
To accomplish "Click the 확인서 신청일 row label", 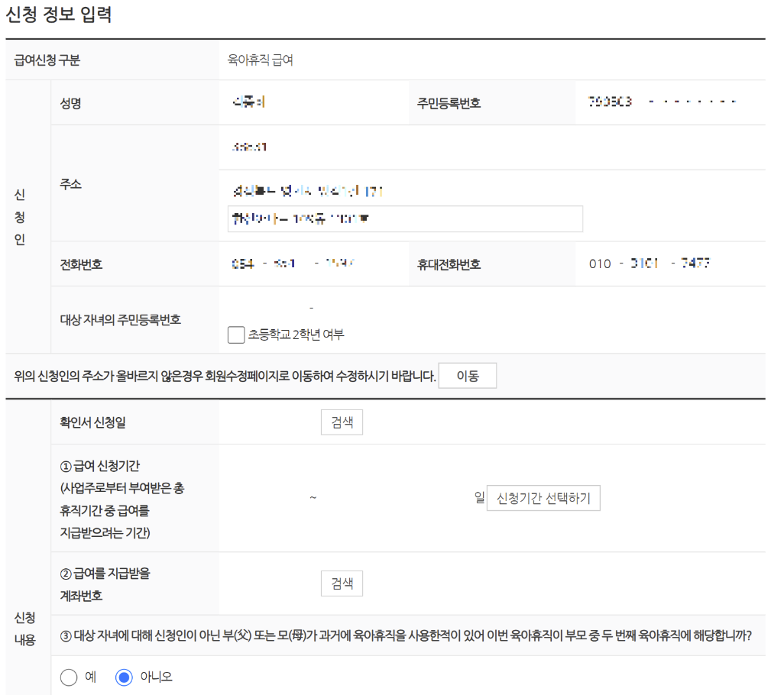I will point(93,422).
